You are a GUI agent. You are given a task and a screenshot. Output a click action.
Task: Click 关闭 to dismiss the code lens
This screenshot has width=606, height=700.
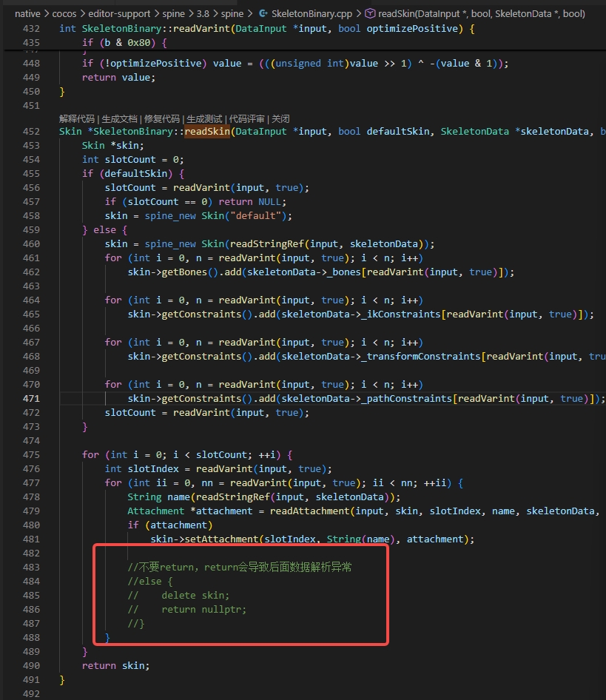point(280,118)
